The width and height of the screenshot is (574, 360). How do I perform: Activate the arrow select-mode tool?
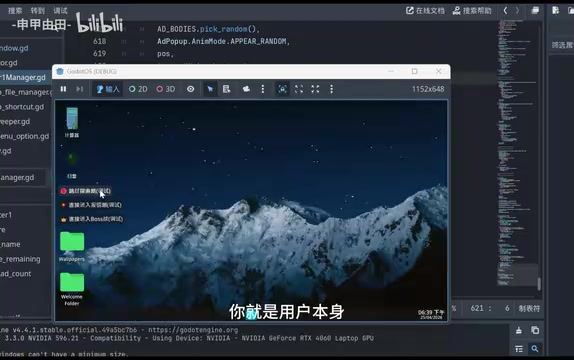click(x=210, y=89)
